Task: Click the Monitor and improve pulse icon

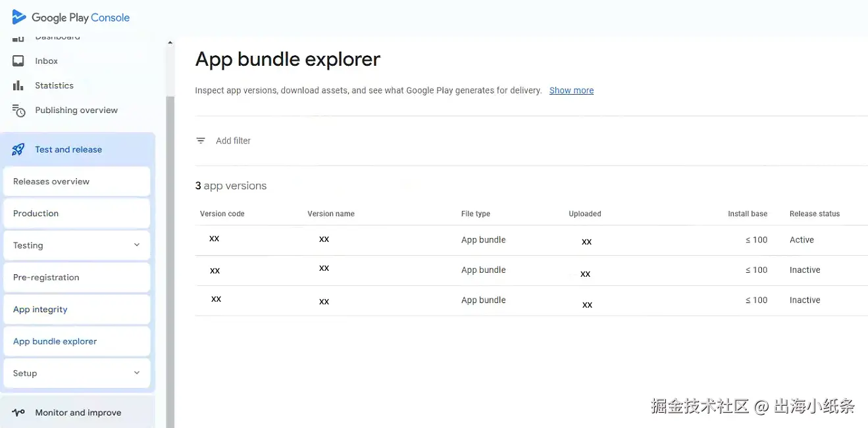Action: 18,413
